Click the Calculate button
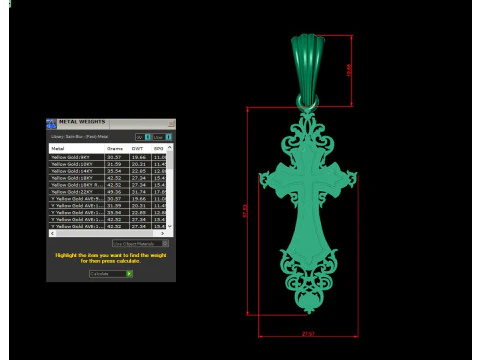This screenshot has height=360, width=480. (111, 274)
